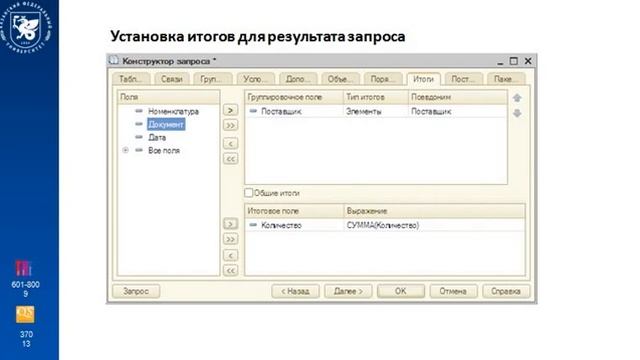
Task: Remove all grouping fields with << button
Action: 230,159
